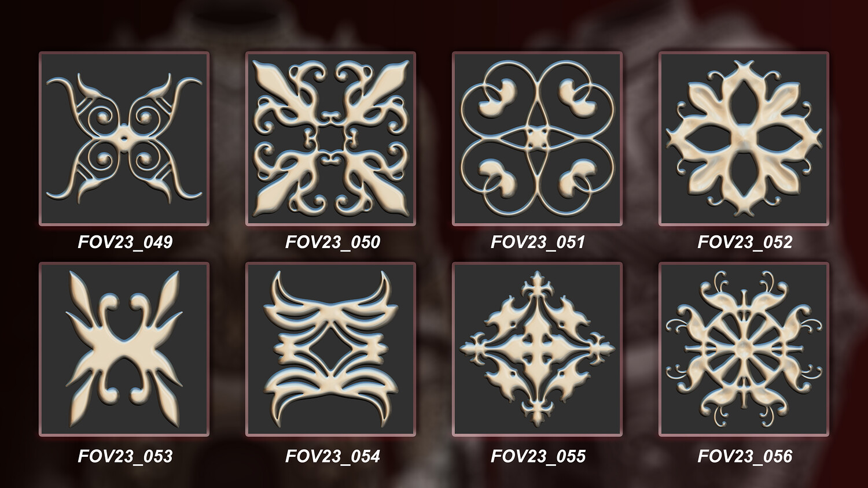Click the FOV23_051 label text
Screen dimensions: 868x488
[538, 242]
